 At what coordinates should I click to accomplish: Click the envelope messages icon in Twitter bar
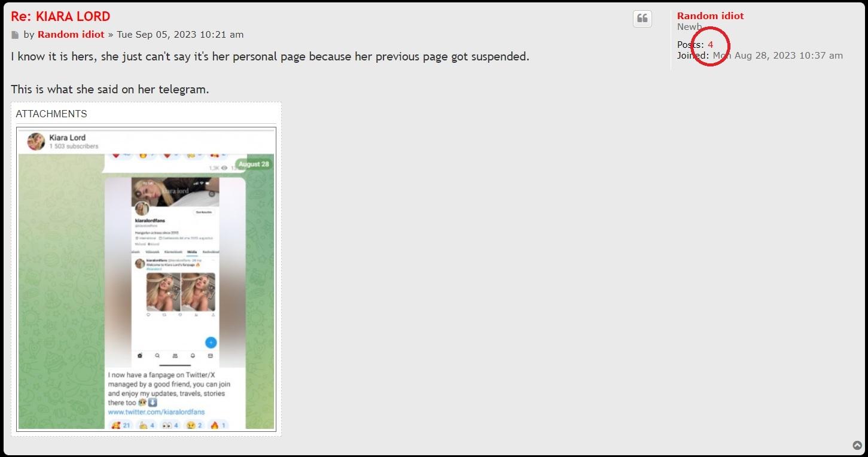[x=210, y=355]
